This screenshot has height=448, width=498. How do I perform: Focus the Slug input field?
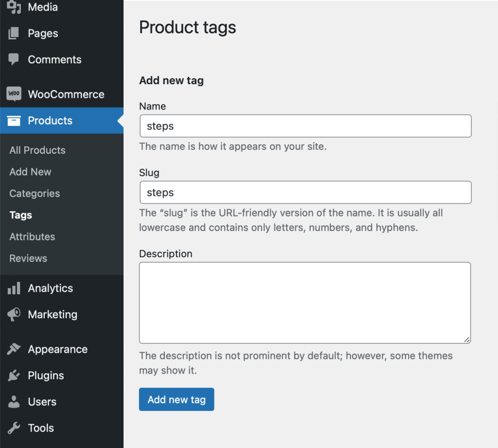pyautogui.click(x=305, y=192)
